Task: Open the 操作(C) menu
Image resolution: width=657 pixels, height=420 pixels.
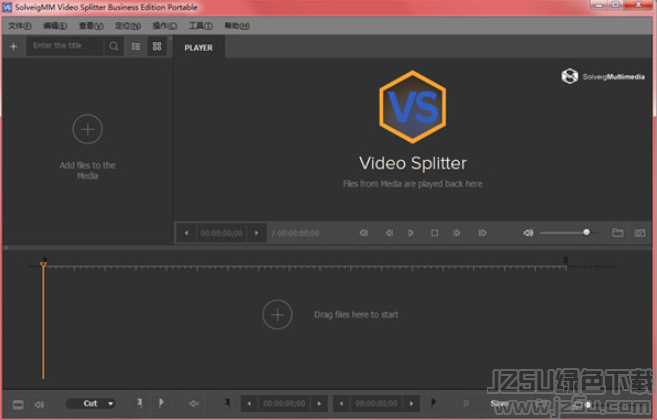Action: [x=164, y=26]
